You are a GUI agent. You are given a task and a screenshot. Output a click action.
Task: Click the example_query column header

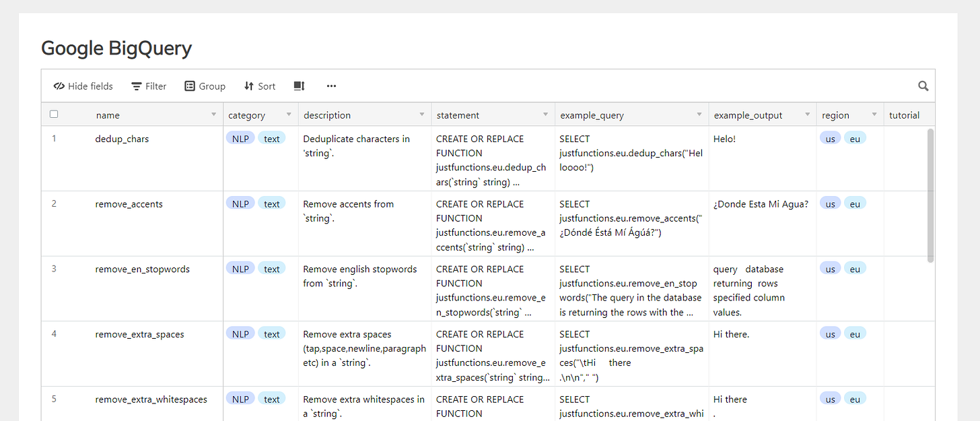(x=631, y=115)
